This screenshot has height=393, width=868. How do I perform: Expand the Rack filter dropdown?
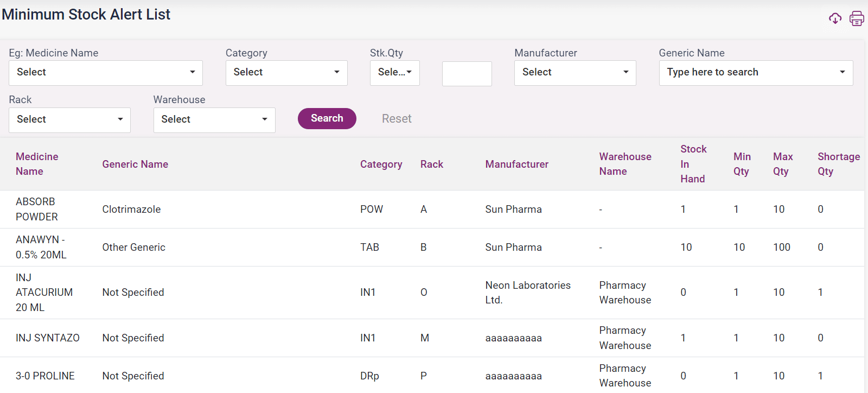[69, 119]
